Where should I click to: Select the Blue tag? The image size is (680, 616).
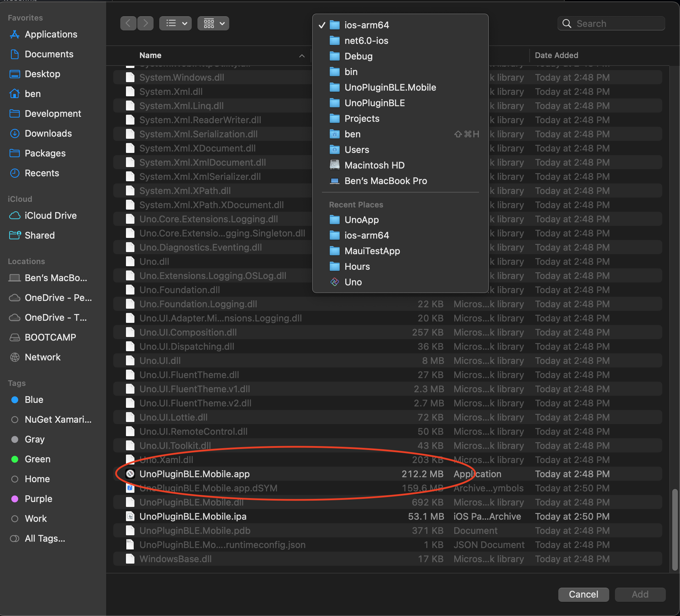[34, 400]
